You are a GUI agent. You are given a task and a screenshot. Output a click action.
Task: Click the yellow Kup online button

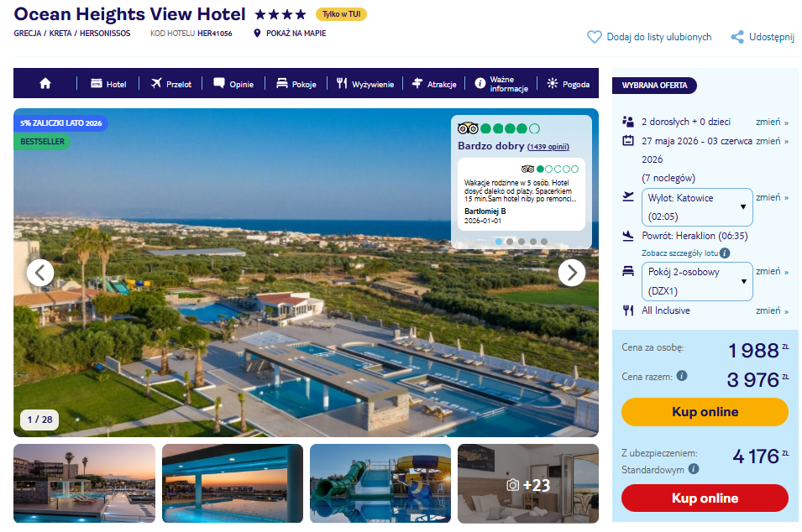(705, 412)
